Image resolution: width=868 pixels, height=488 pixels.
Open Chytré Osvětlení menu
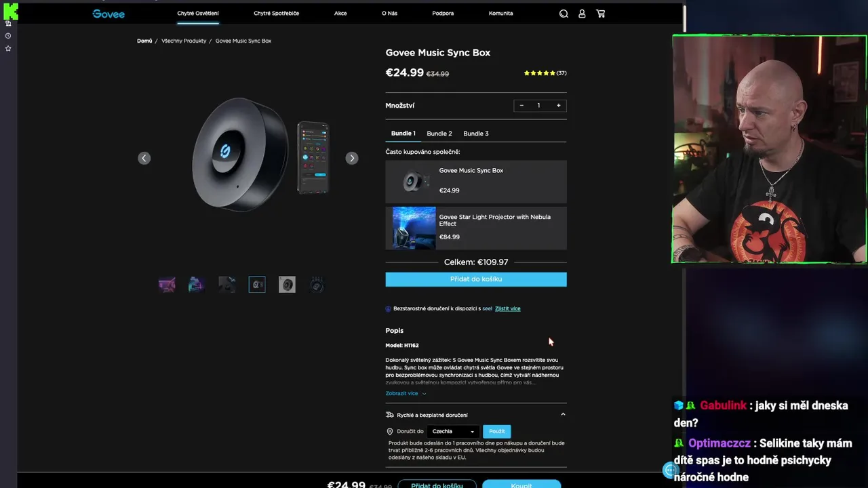[x=198, y=14]
